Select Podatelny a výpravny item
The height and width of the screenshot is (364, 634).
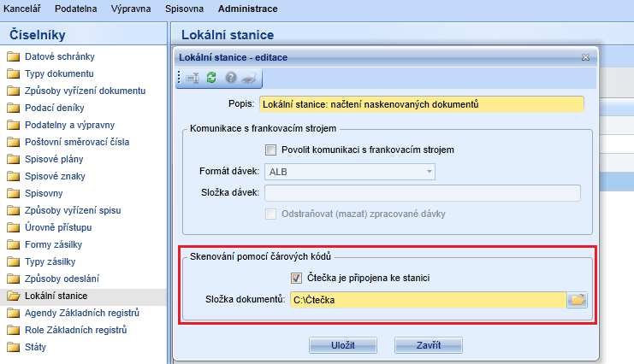(69, 125)
